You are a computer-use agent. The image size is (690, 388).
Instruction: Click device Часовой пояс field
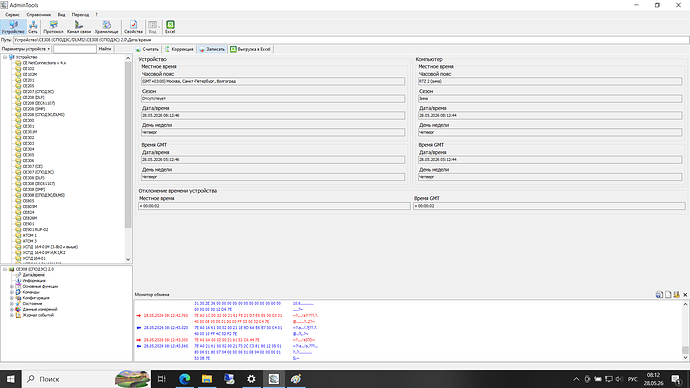273,81
